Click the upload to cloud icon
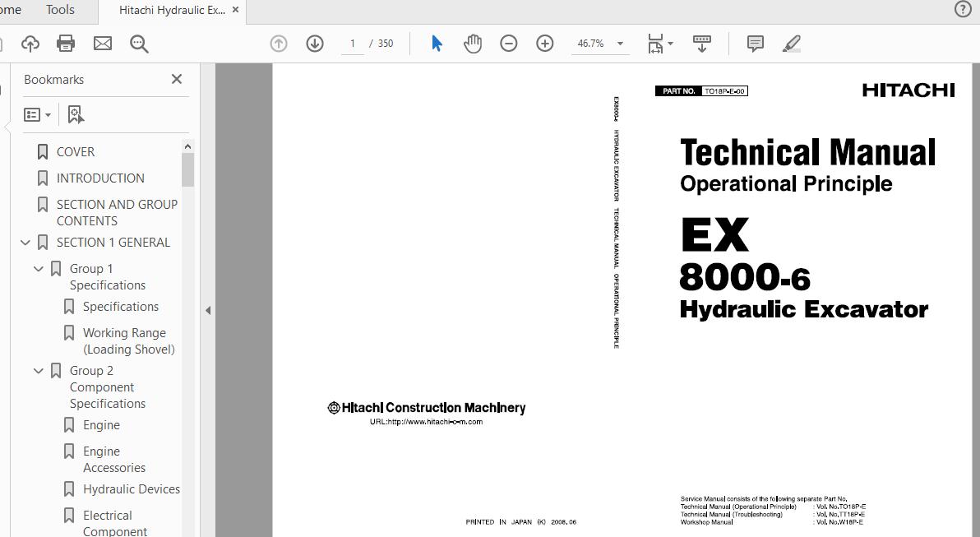The image size is (980, 537). point(30,43)
